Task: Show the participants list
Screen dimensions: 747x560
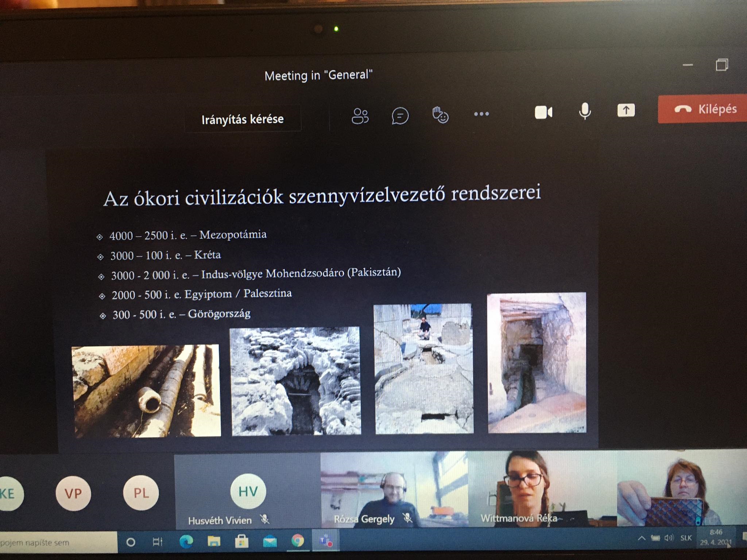Action: [x=360, y=116]
